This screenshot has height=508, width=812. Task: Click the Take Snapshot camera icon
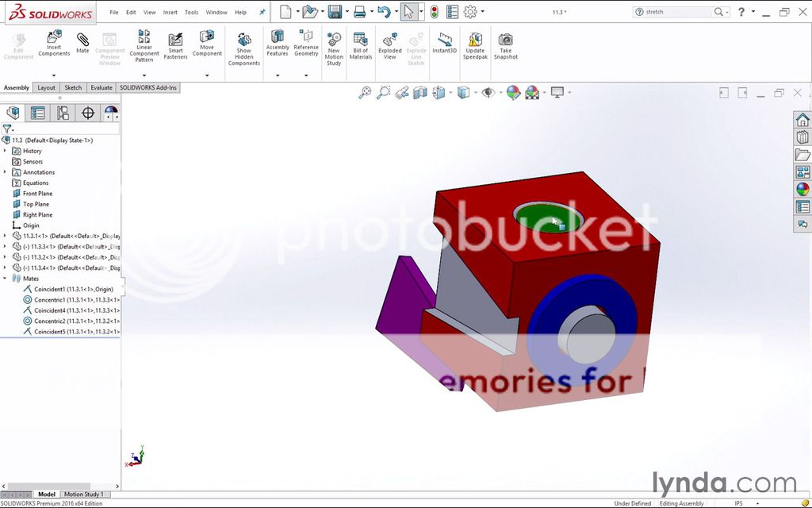click(x=505, y=46)
